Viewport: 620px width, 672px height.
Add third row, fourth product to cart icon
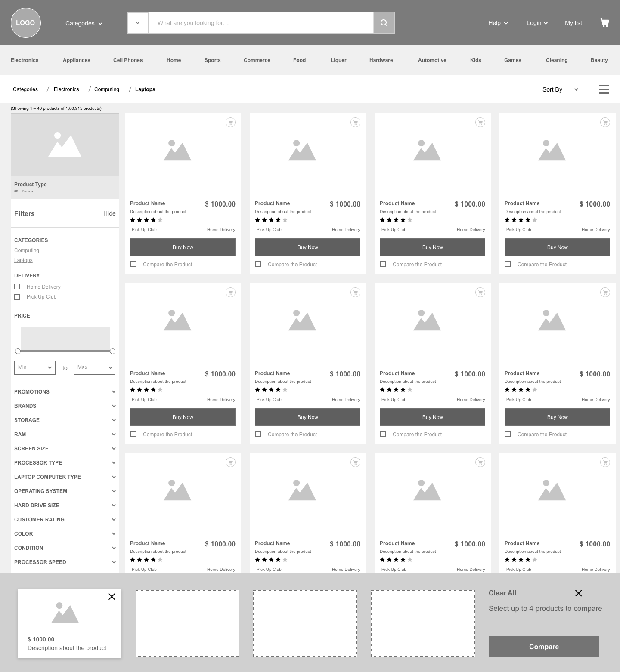[605, 462]
